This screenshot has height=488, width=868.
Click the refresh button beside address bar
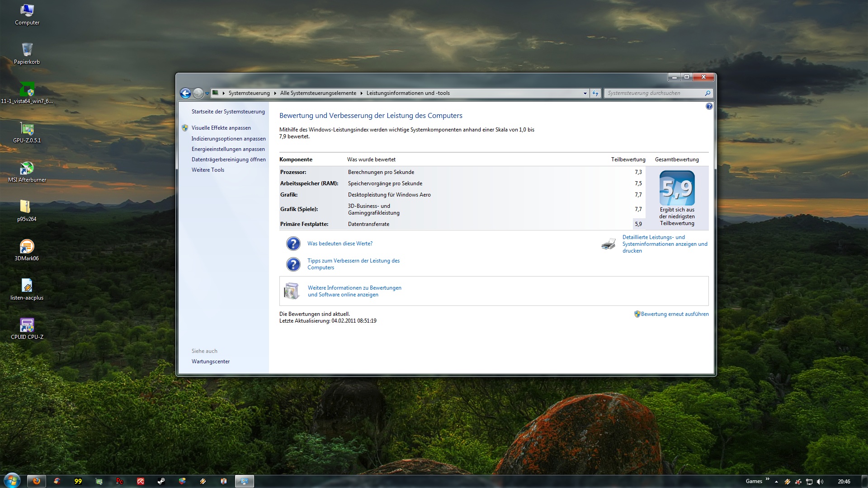(595, 93)
